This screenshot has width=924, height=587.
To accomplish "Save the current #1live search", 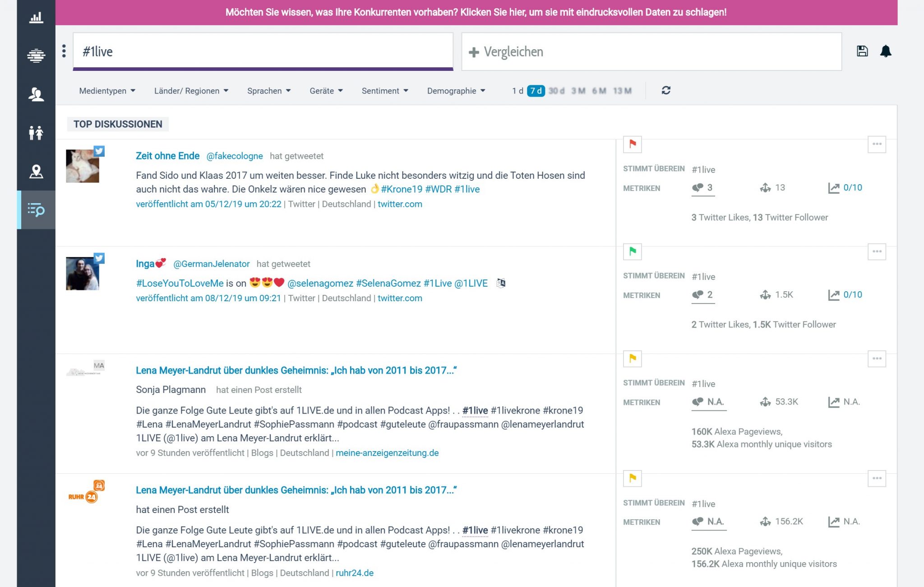I will (862, 51).
